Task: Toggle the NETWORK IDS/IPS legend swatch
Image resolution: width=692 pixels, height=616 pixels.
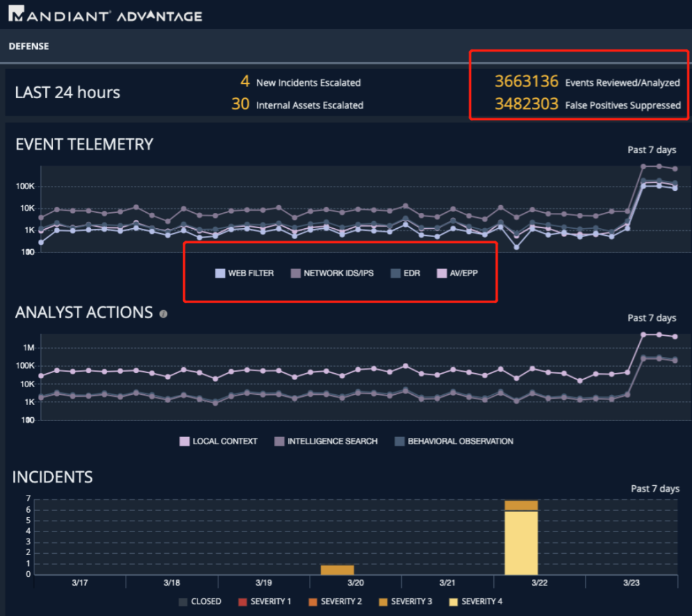Action: click(x=295, y=273)
